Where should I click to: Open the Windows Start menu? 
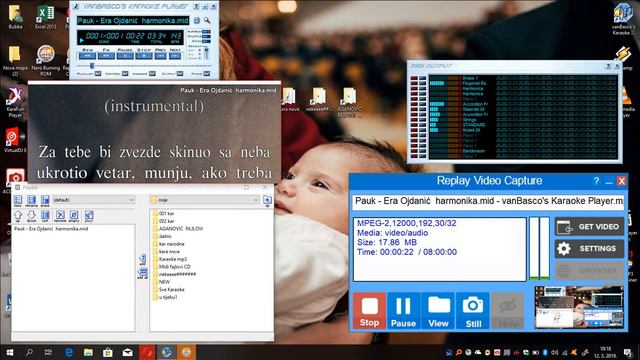[x=9, y=352]
